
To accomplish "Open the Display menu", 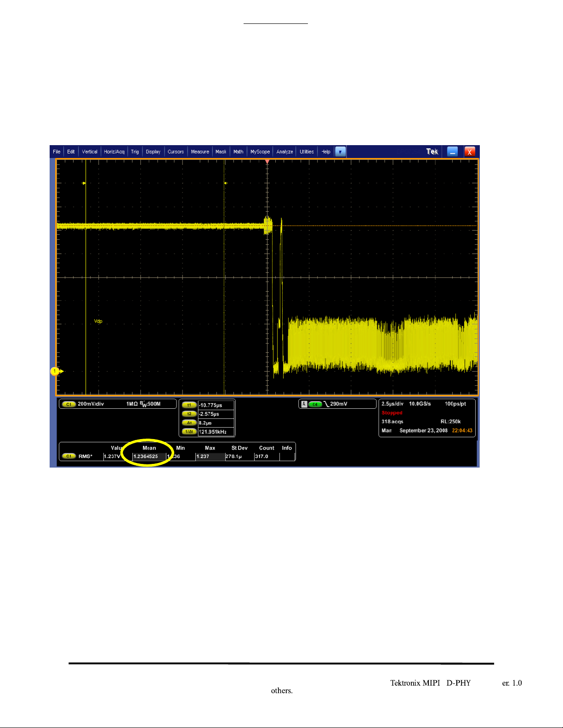I will click(x=153, y=152).
